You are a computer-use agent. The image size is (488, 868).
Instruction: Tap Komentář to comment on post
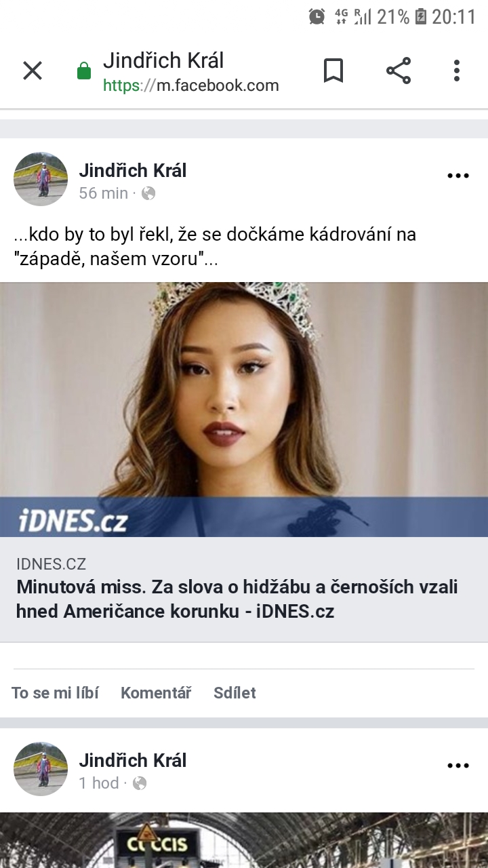[x=156, y=692]
